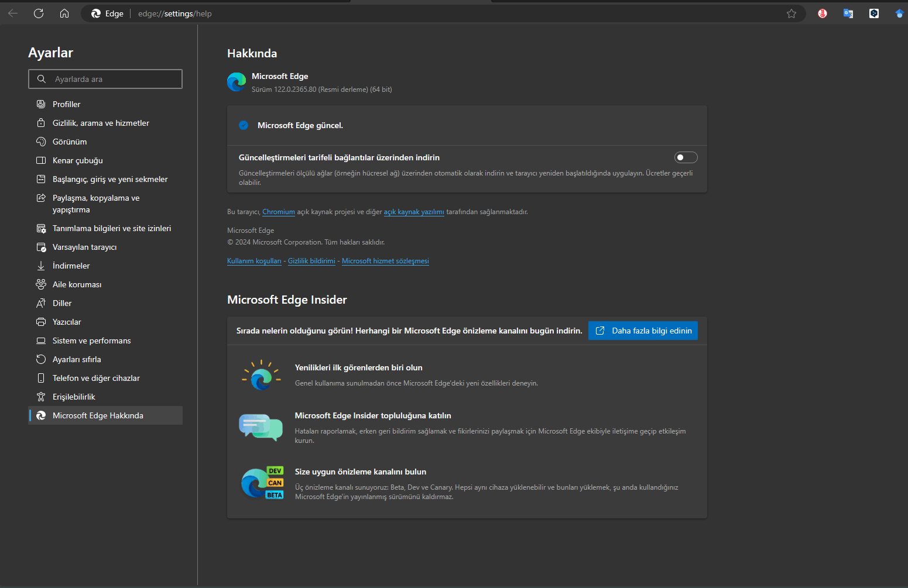Open Telefon ve diğer cihazlar
908x588 pixels.
tap(105, 378)
